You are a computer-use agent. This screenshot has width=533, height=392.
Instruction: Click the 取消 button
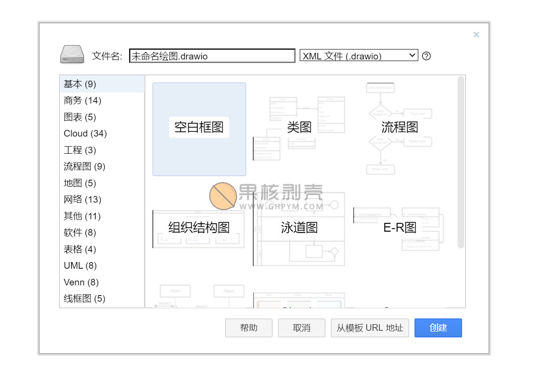point(302,328)
